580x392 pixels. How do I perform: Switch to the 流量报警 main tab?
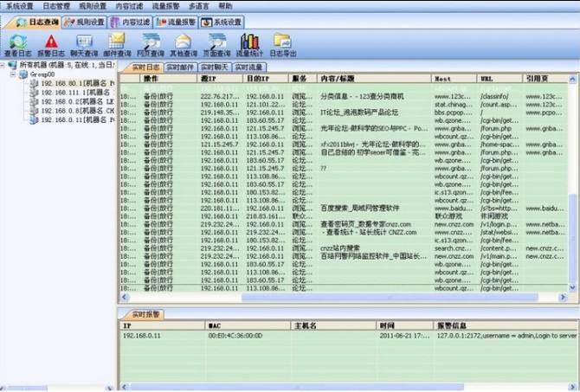coord(176,22)
